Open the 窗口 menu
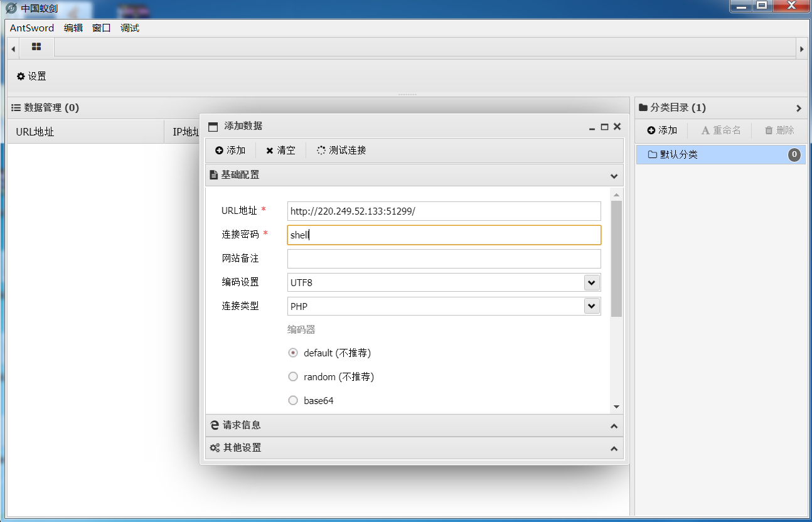Image resolution: width=812 pixels, height=522 pixels. (102, 28)
